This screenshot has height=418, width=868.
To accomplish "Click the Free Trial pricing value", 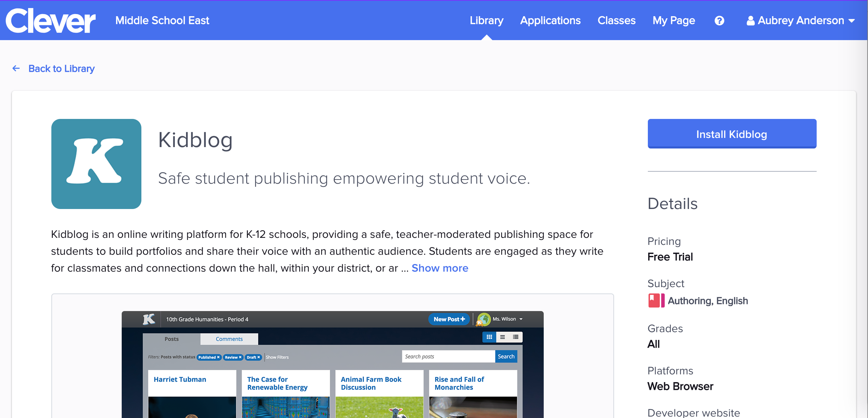I will pos(670,257).
